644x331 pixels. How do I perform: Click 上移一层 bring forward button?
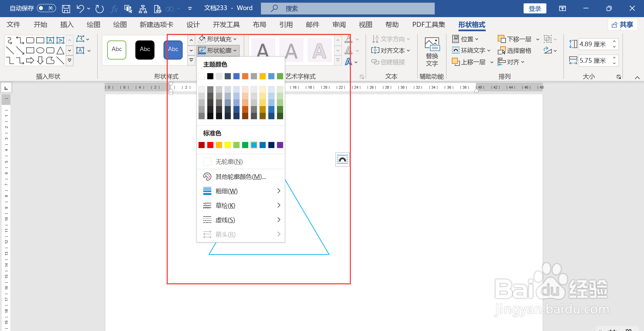[x=469, y=62]
